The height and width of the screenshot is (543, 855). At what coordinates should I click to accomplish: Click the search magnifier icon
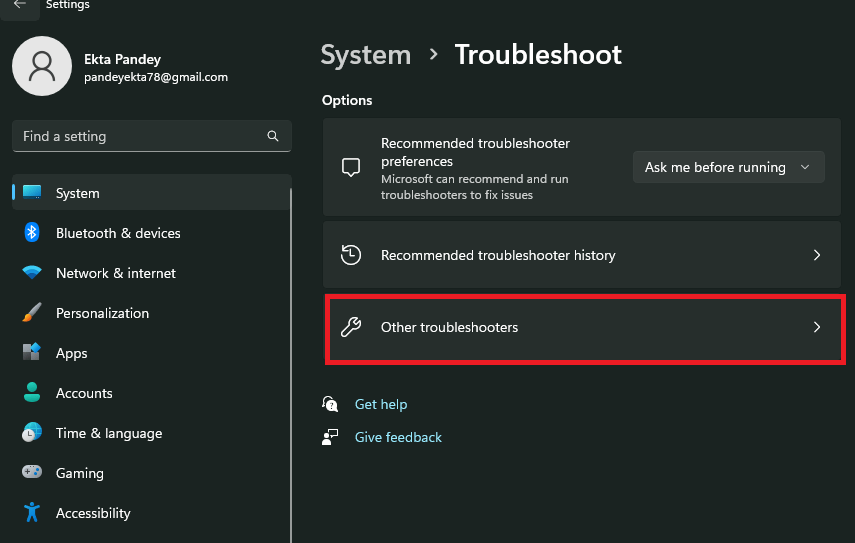coord(273,136)
